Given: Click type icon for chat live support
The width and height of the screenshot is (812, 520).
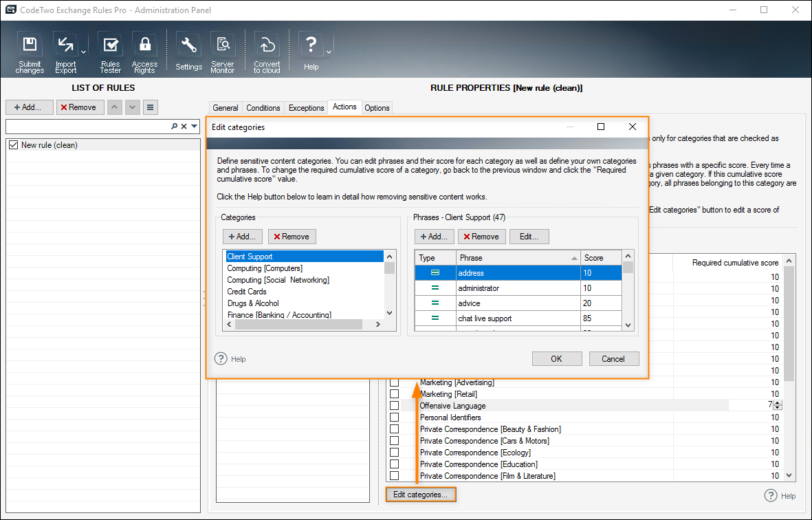Looking at the screenshot, I should click(x=435, y=318).
